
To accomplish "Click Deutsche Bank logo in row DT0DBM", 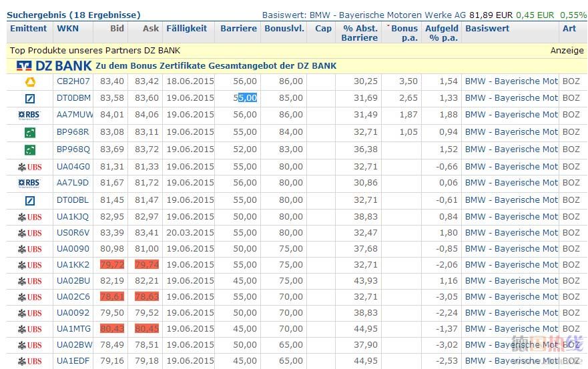I will tap(30, 98).
